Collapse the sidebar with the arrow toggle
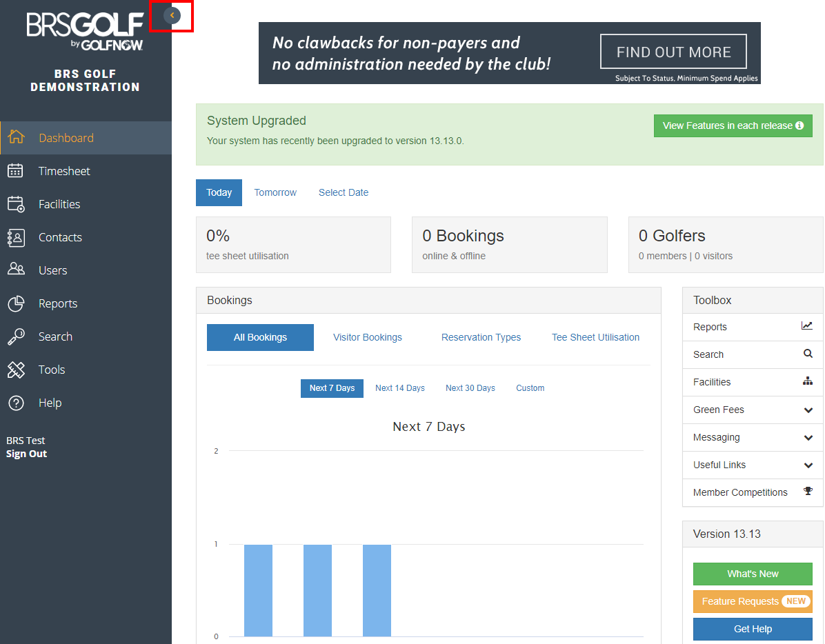The image size is (825, 644). click(x=172, y=15)
